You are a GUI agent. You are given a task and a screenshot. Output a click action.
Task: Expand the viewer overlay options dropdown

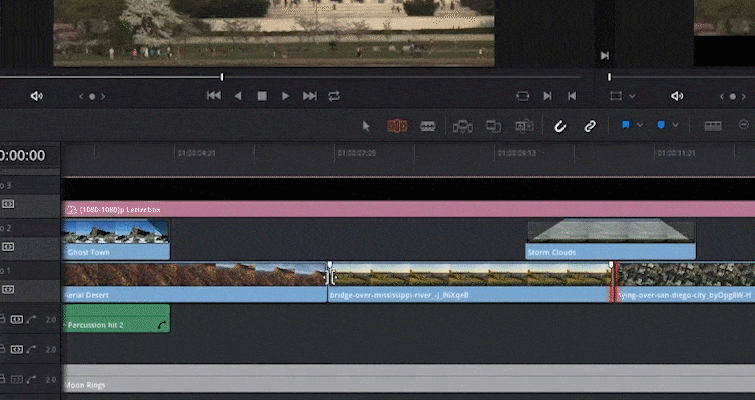click(632, 96)
